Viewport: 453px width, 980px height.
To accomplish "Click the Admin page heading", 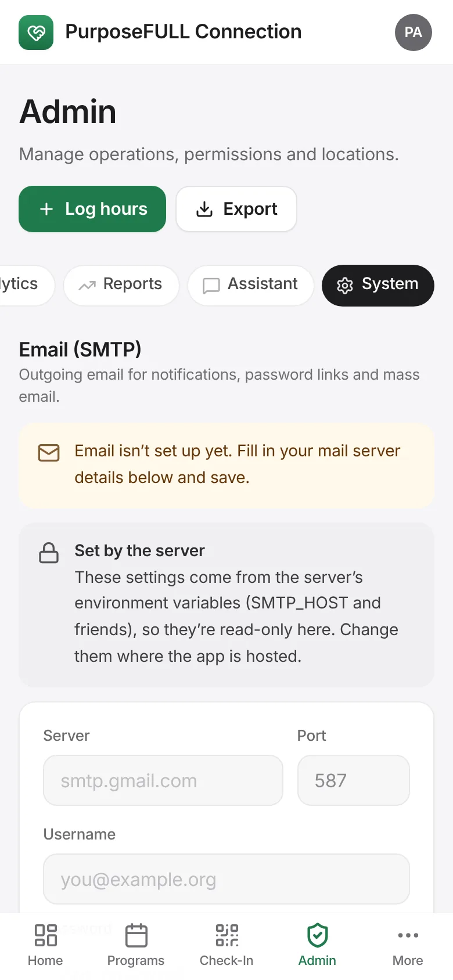I will click(68, 111).
